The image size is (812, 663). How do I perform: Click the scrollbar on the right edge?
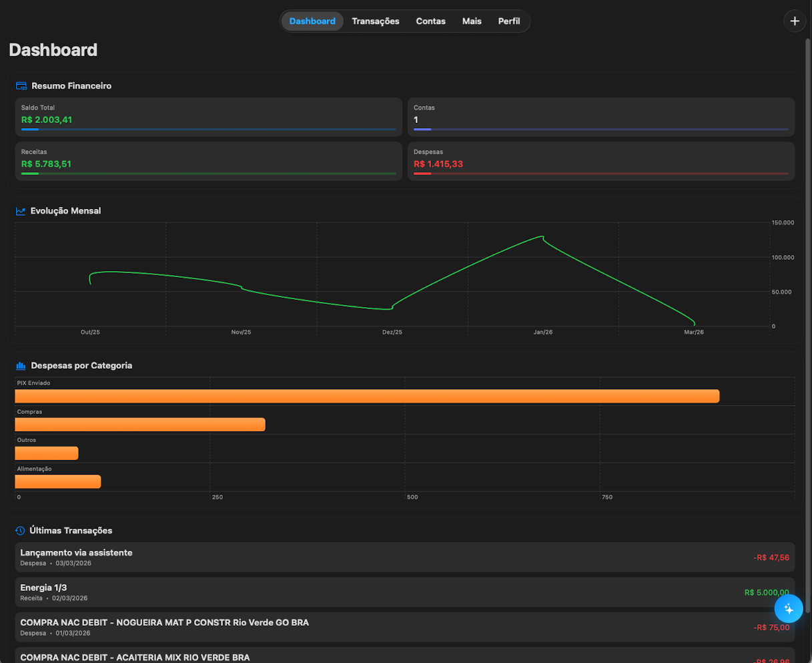pyautogui.click(x=809, y=267)
